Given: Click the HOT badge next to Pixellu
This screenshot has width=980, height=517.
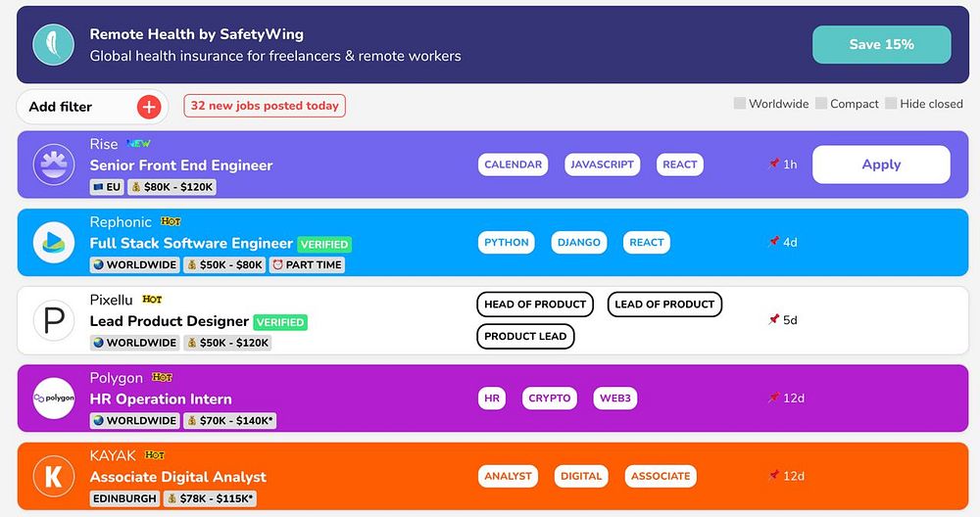Looking at the screenshot, I should tap(152, 300).
